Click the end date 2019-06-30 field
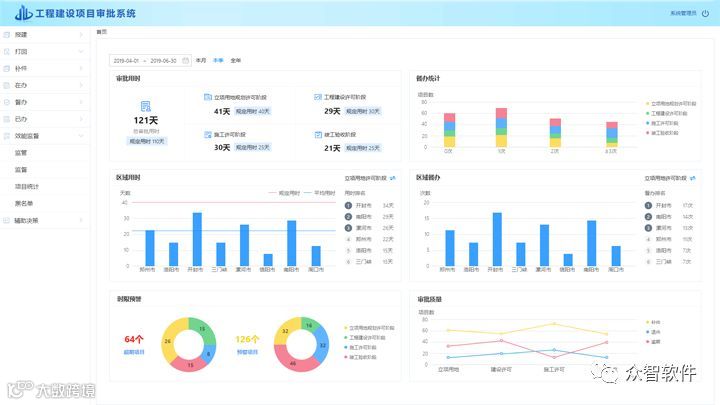This screenshot has width=720, height=405. pos(164,61)
